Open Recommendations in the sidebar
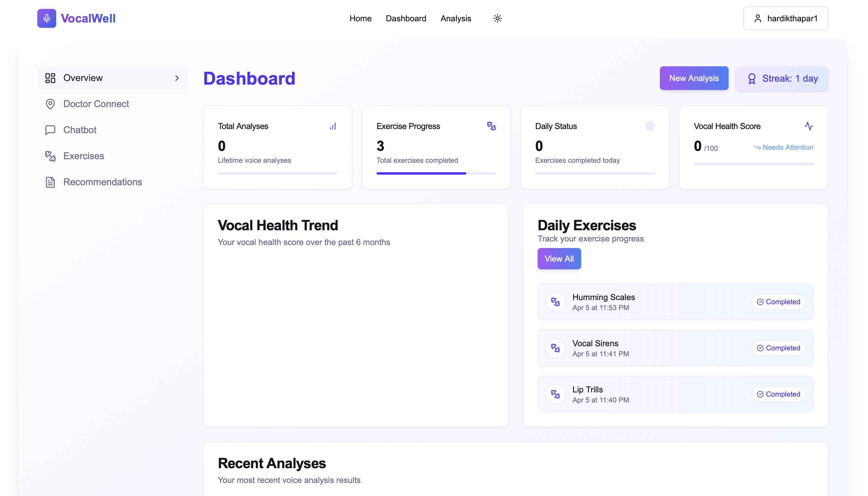Image resolution: width=868 pixels, height=496 pixels. click(x=102, y=182)
